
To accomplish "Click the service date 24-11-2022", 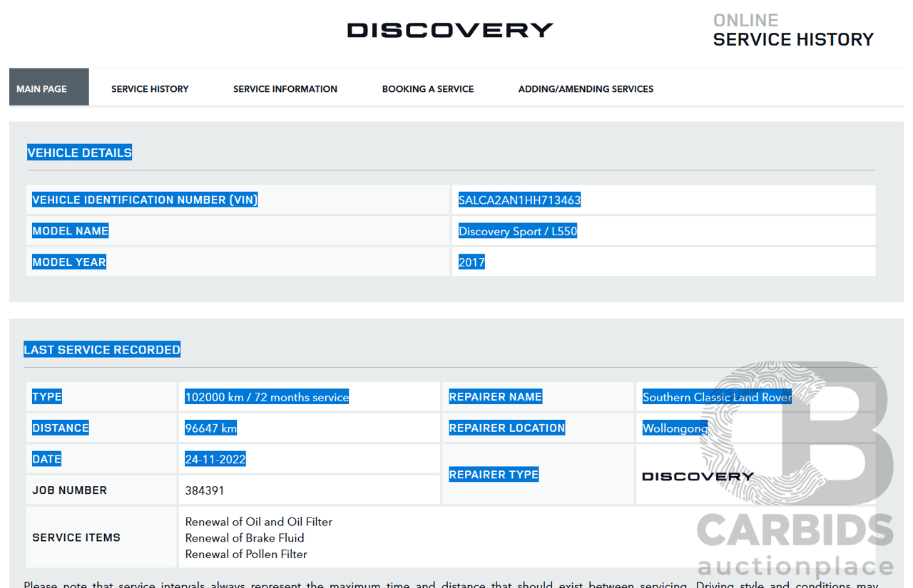I will tap(215, 460).
